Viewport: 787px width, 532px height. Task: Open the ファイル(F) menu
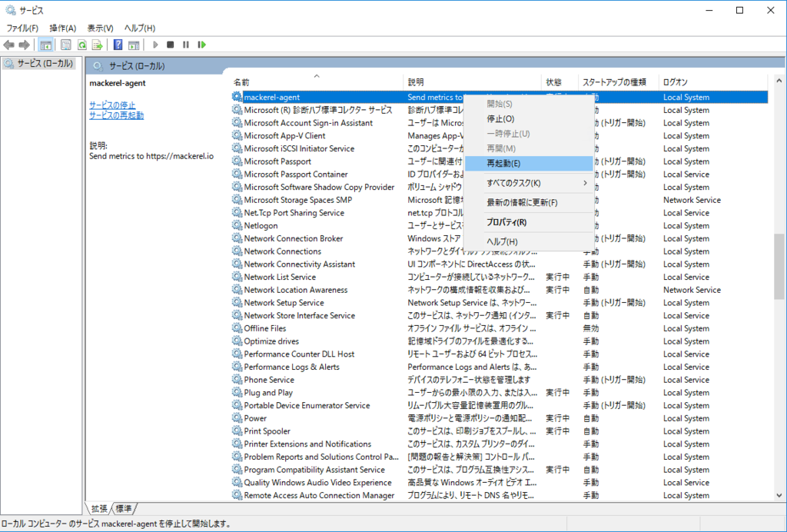22,28
